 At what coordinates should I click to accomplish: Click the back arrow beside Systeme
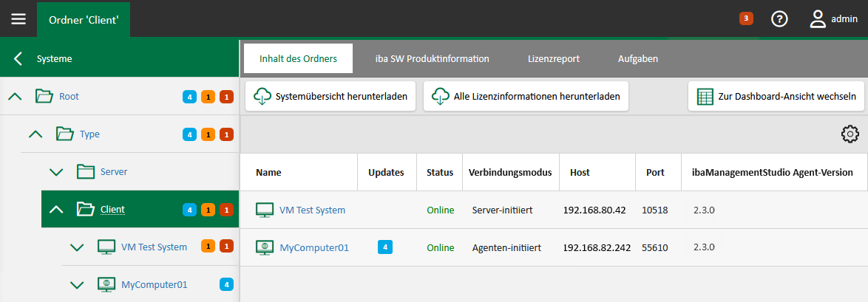pyautogui.click(x=18, y=58)
